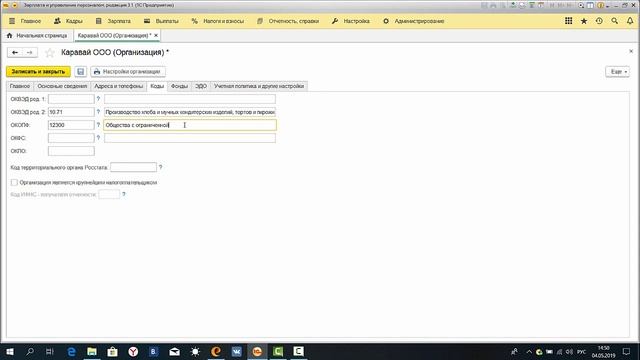Screen dimensions: 640x360
Task: Click the ОКФС description field
Action: [x=190, y=138]
